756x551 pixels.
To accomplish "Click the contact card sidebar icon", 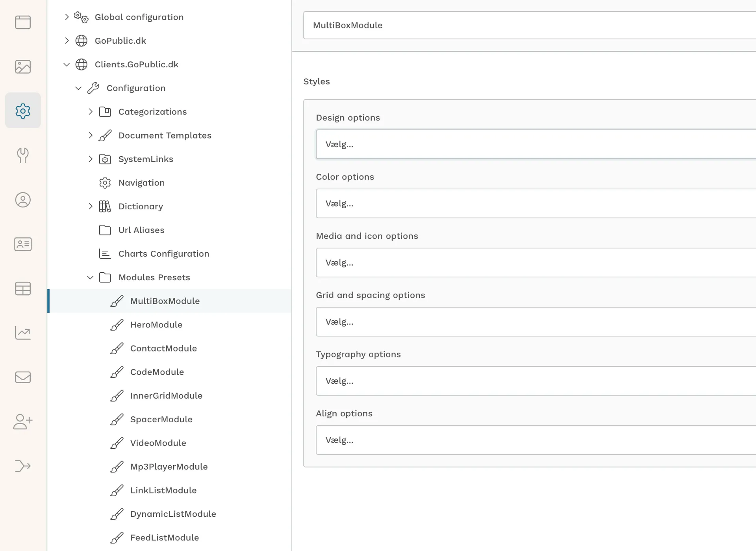I will pos(23,244).
